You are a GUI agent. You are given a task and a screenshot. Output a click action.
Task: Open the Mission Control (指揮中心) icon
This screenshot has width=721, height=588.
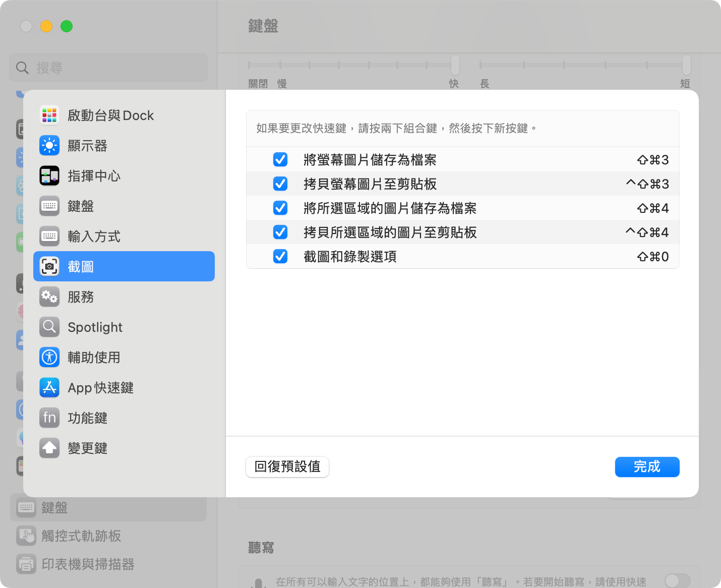click(49, 176)
